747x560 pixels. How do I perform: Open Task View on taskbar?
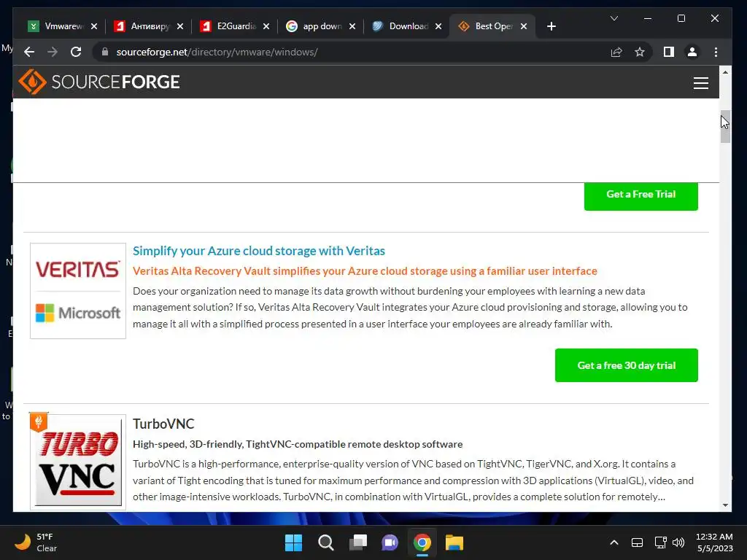point(357,542)
